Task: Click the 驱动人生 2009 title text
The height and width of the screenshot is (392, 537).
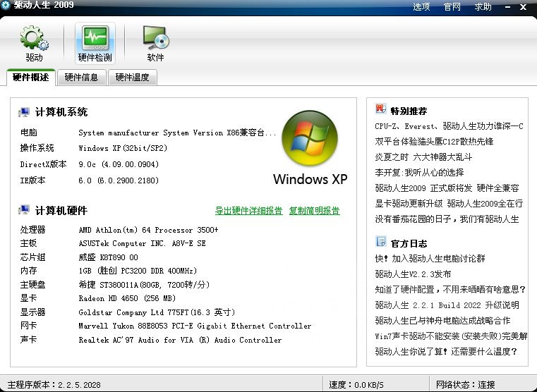Action: (44, 5)
